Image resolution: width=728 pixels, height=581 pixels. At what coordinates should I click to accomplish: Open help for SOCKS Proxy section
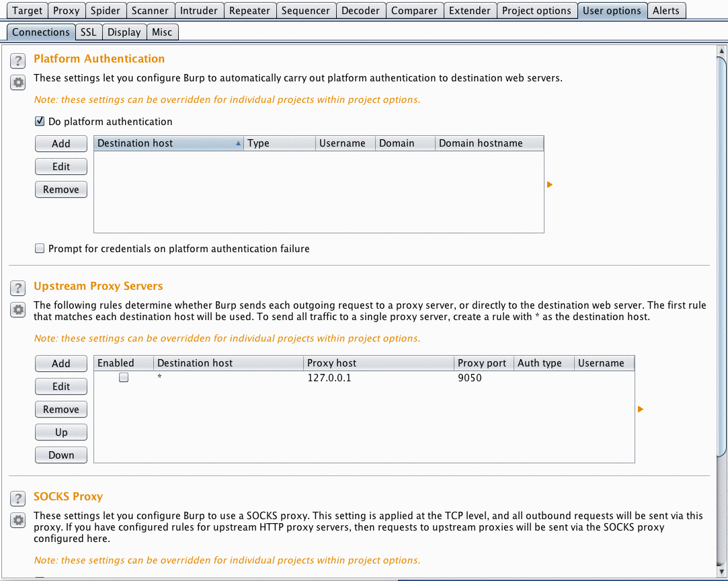tap(17, 498)
